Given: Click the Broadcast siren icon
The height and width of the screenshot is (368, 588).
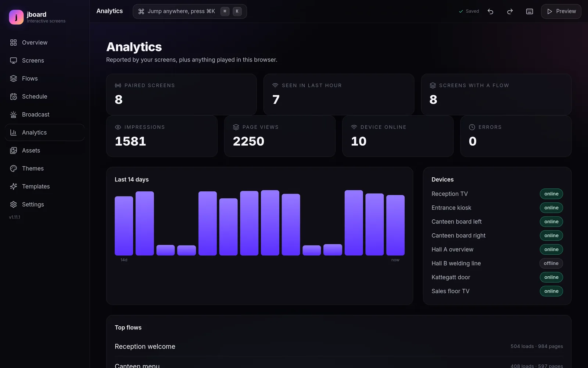Looking at the screenshot, I should point(14,115).
